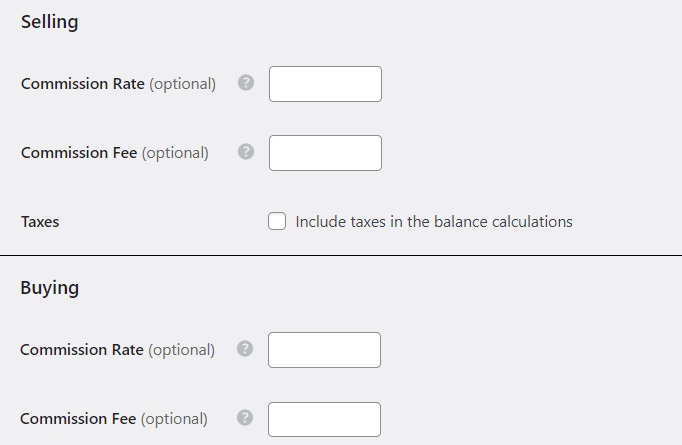Click the bold 'Commission Fee' label under Buying
The image size is (682, 445).
click(78, 419)
